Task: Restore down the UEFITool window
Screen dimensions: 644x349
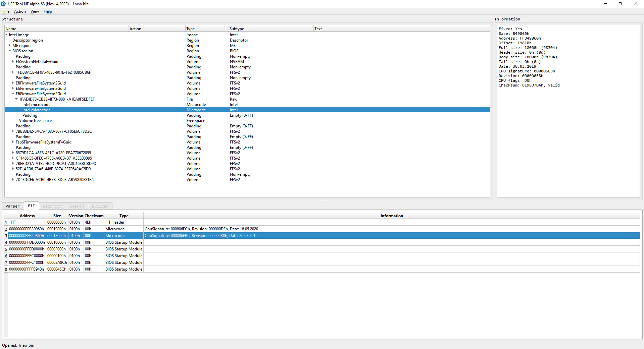Action: tap(621, 4)
